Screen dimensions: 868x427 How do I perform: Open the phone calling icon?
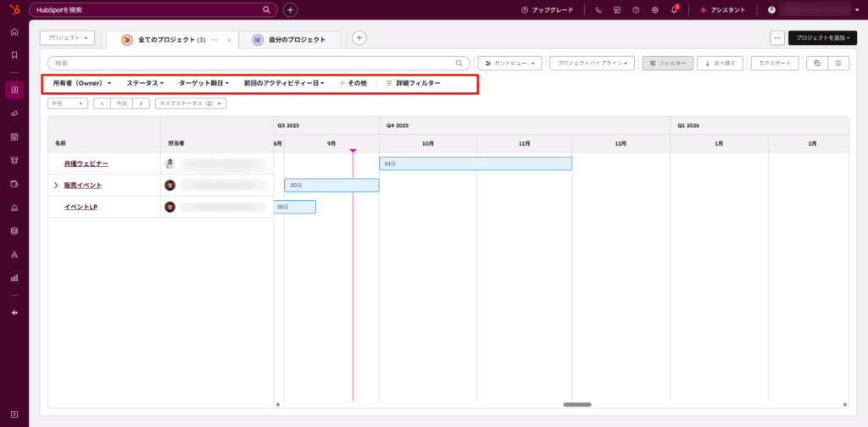[598, 10]
